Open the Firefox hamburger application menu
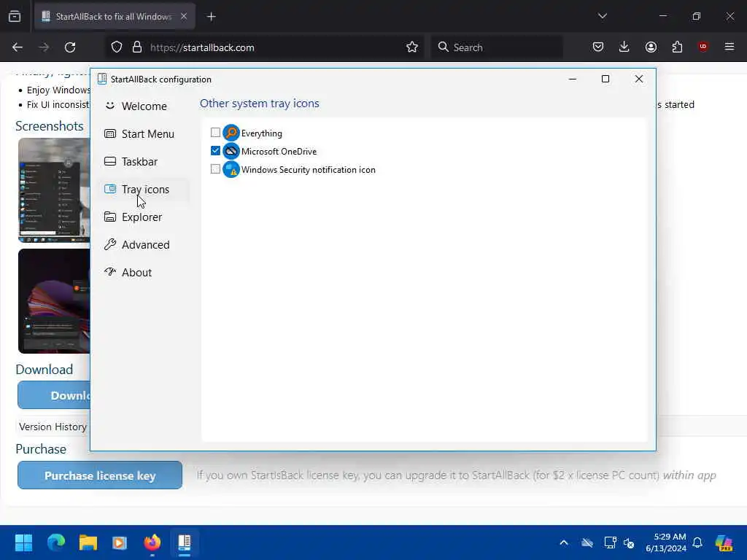747x560 pixels. tap(729, 47)
